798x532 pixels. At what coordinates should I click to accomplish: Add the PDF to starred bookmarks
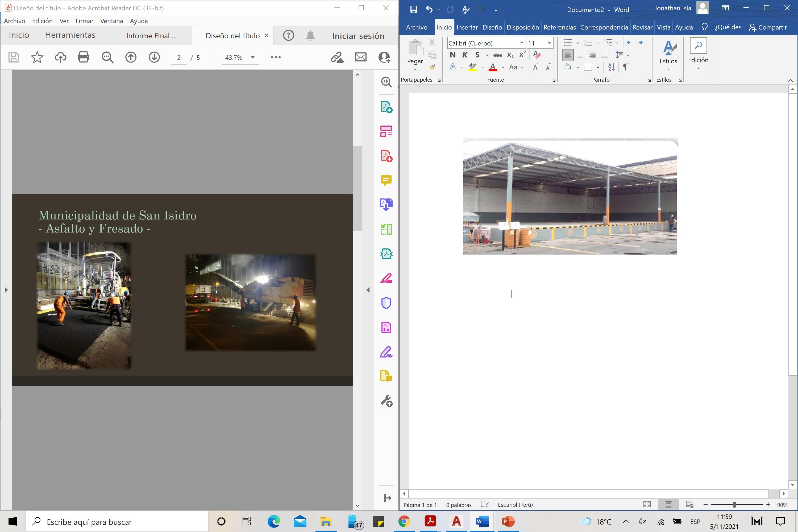coord(37,57)
